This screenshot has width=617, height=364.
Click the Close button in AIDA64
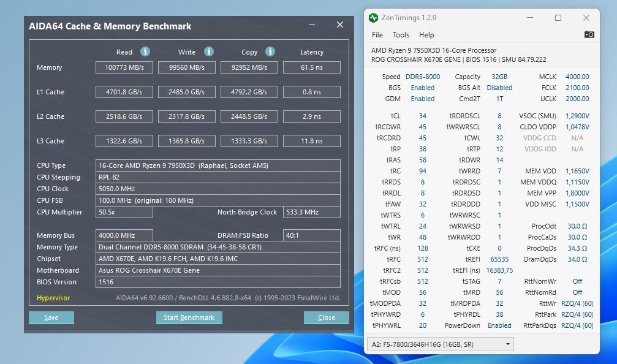(x=326, y=317)
